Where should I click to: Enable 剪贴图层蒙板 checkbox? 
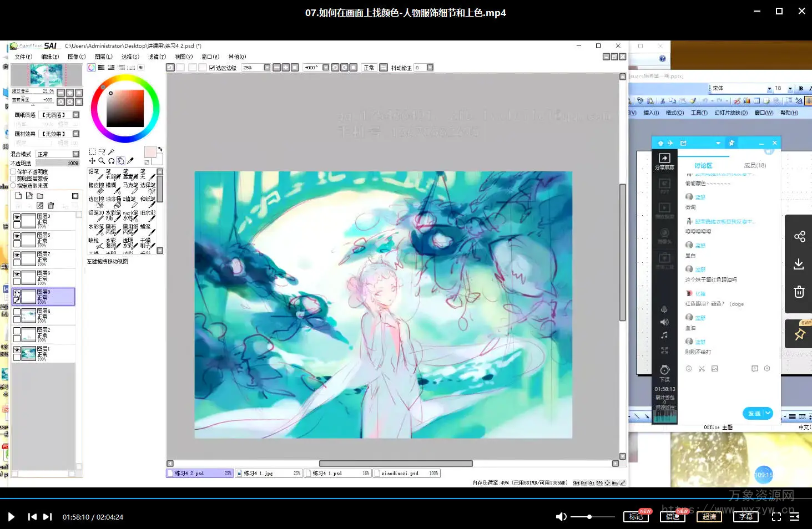(13, 179)
